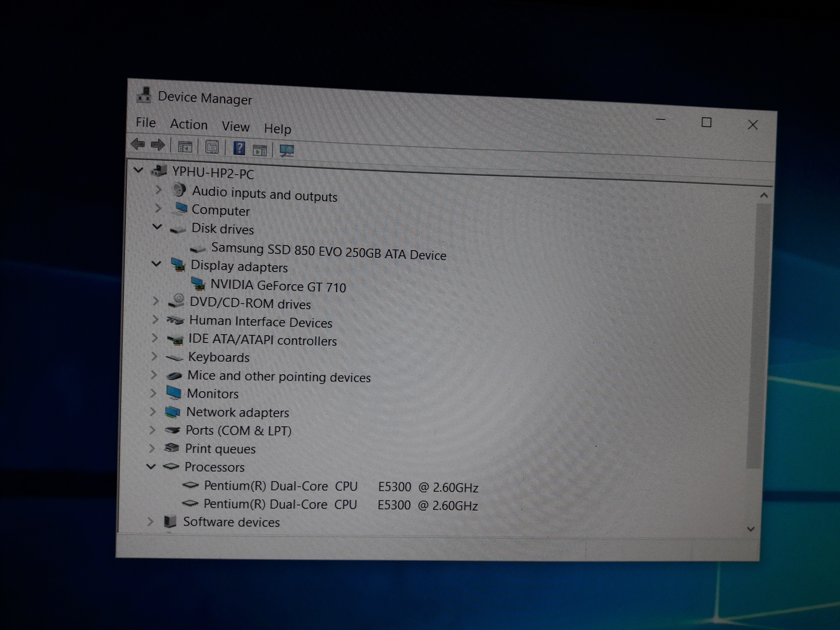Click the Back arrow toolbar icon
Screen dimensions: 840x630
pyautogui.click(x=138, y=144)
